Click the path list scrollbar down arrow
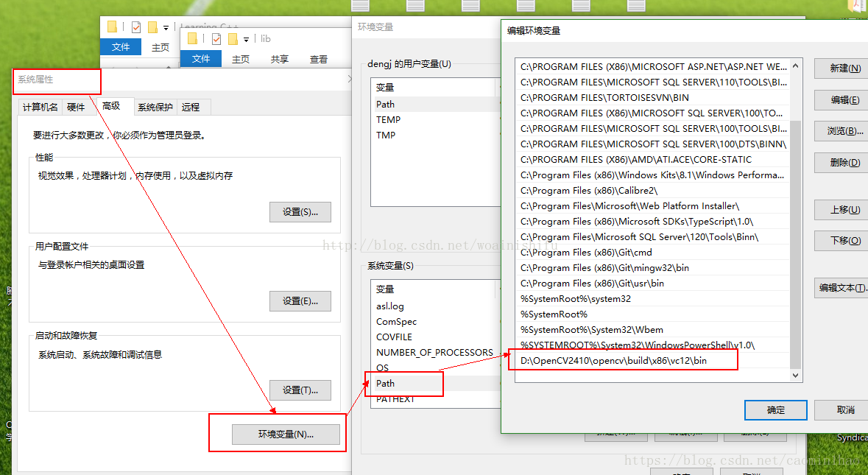The height and width of the screenshot is (475, 868). 795,376
